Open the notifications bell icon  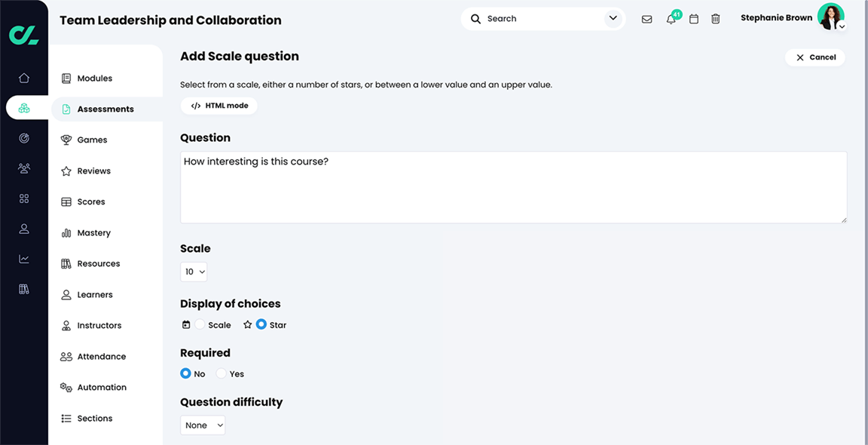coord(671,19)
